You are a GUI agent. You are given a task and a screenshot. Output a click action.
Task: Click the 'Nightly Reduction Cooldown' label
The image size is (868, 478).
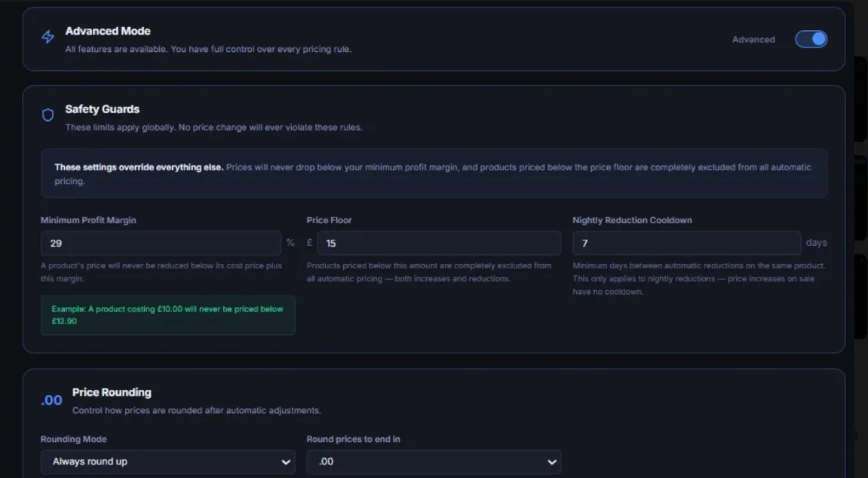[x=632, y=220]
